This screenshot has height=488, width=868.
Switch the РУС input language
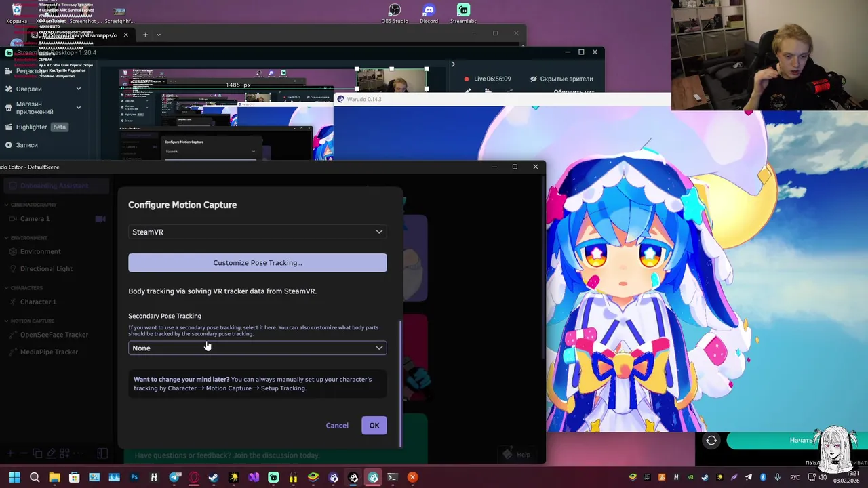coord(795,477)
